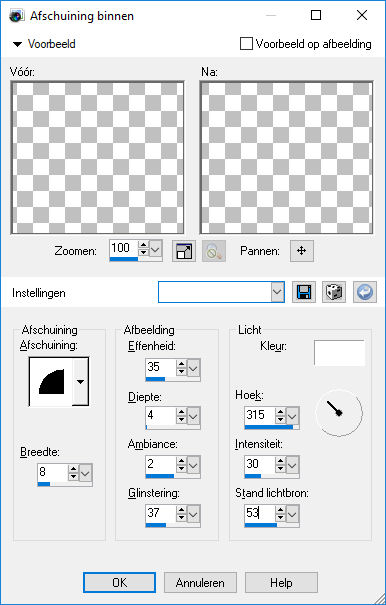The height and width of the screenshot is (605, 386).
Task: Open the Instellingen presets dropdown
Action: click(x=277, y=292)
